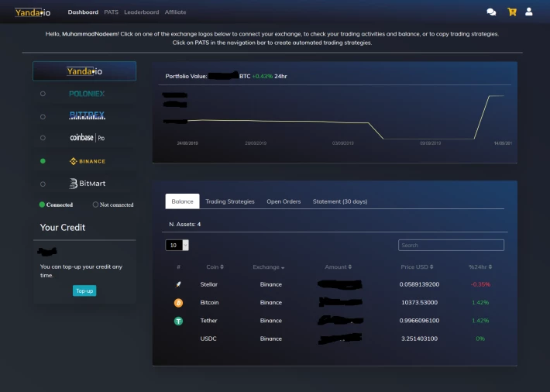Open Leaderboard in the navigation bar

point(141,12)
